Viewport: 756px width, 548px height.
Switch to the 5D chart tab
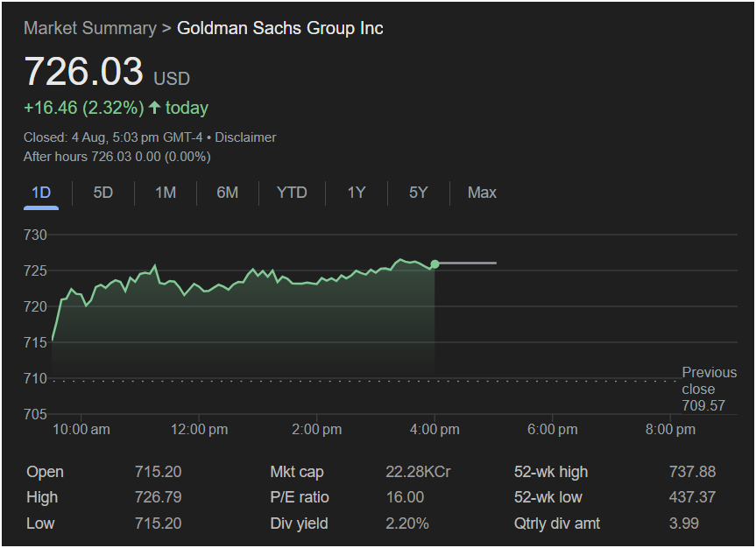(103, 193)
